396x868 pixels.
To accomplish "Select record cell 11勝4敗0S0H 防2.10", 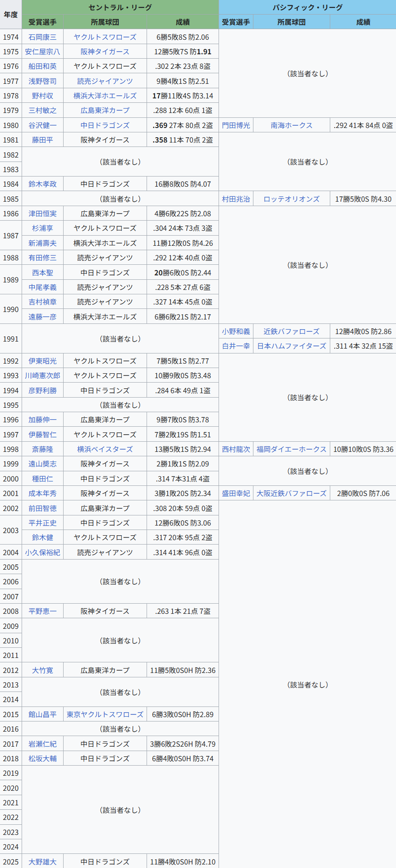I will (x=183, y=862).
